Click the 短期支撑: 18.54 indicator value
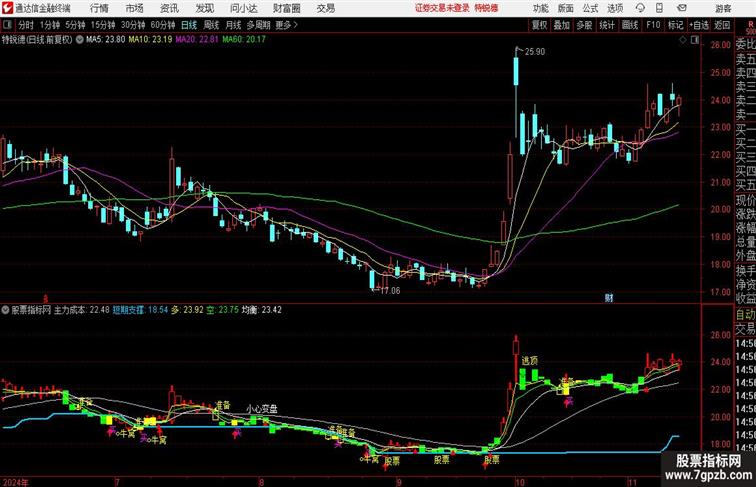756x487 pixels. pyautogui.click(x=140, y=310)
